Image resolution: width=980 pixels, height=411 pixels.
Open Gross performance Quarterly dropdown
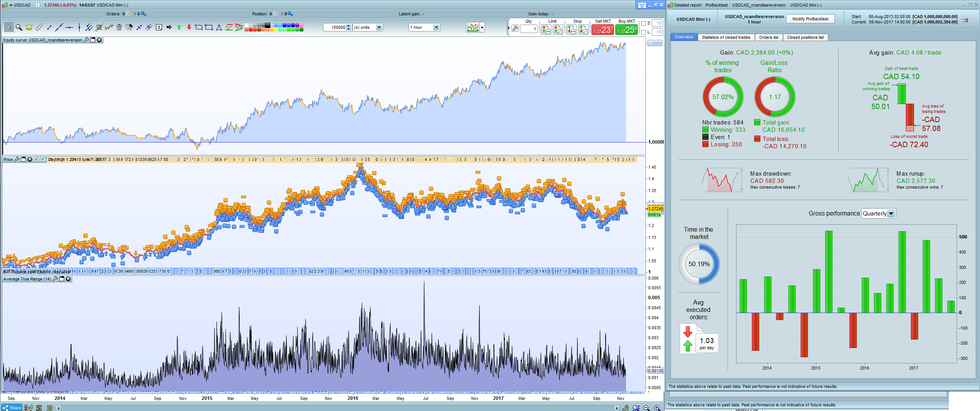click(x=891, y=214)
